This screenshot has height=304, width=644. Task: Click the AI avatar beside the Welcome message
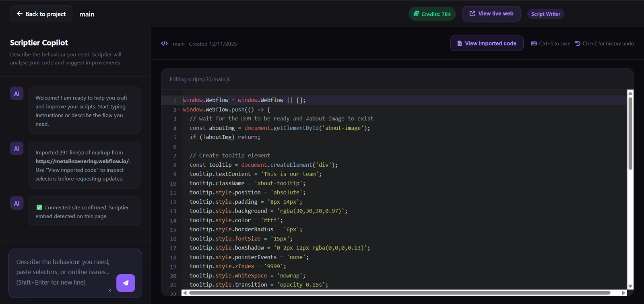17,94
